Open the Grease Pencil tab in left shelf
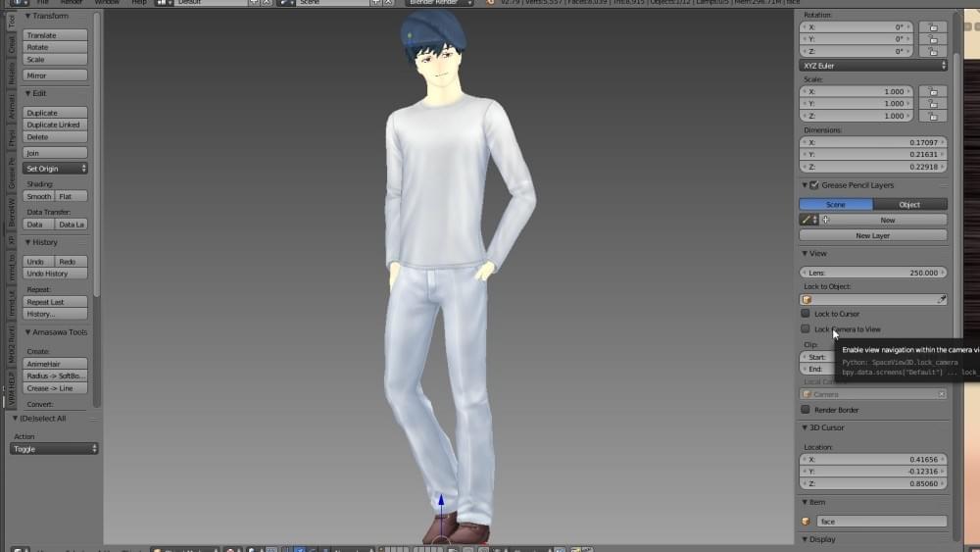 click(x=11, y=174)
